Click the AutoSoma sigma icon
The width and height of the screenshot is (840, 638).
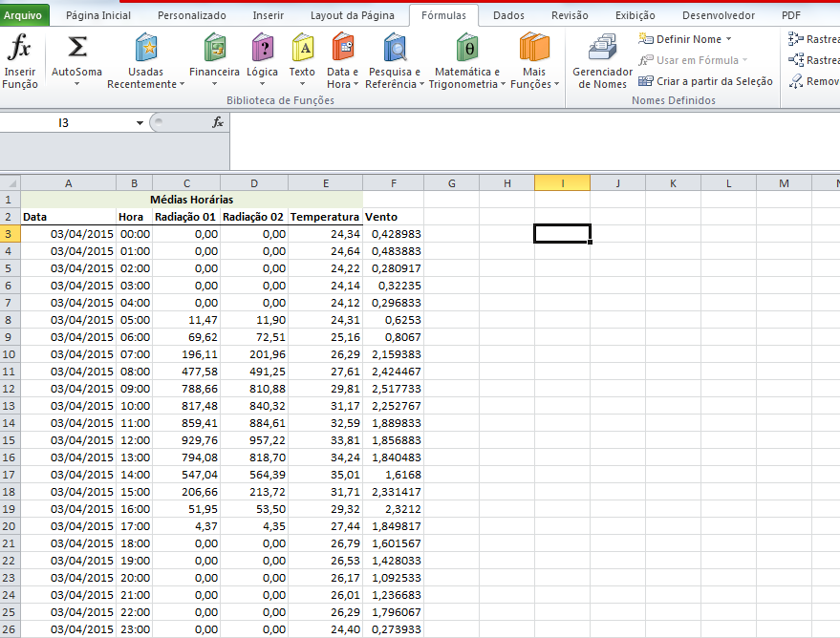tap(76, 48)
